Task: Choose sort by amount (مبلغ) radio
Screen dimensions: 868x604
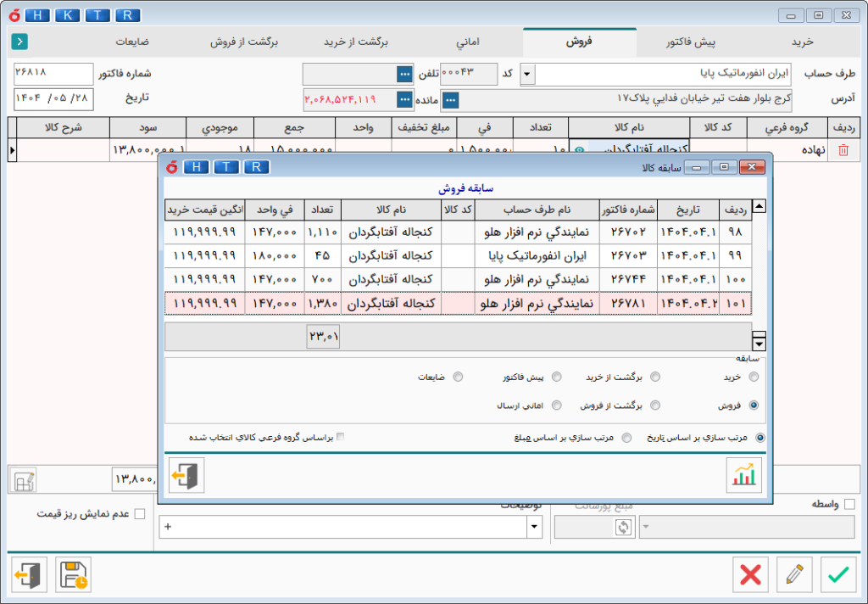Action: pos(626,438)
